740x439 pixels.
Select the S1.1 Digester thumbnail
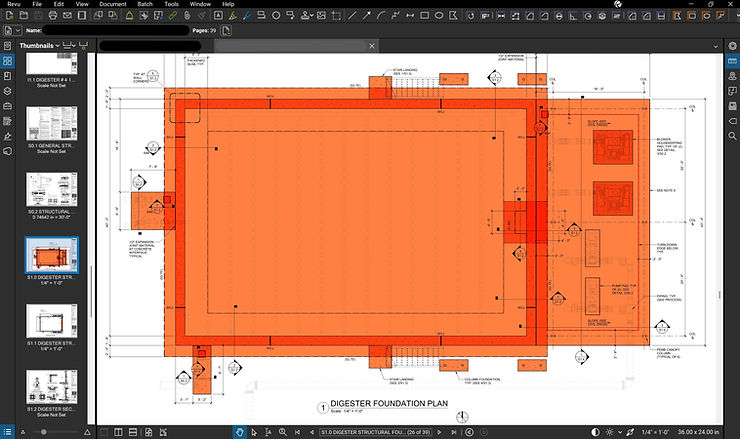point(51,321)
